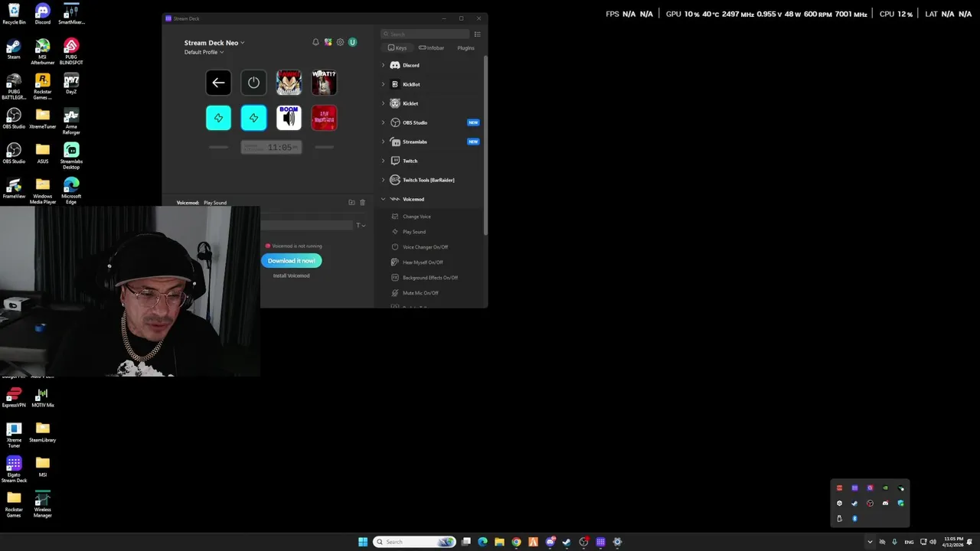Open Google Chrome from the taskbar
Viewport: 980px width, 551px height.
coord(516,542)
